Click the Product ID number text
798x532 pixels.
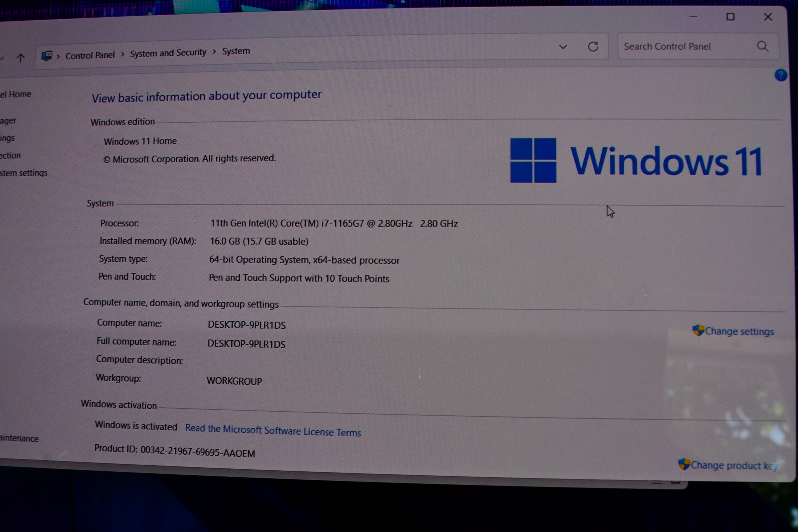(x=198, y=451)
